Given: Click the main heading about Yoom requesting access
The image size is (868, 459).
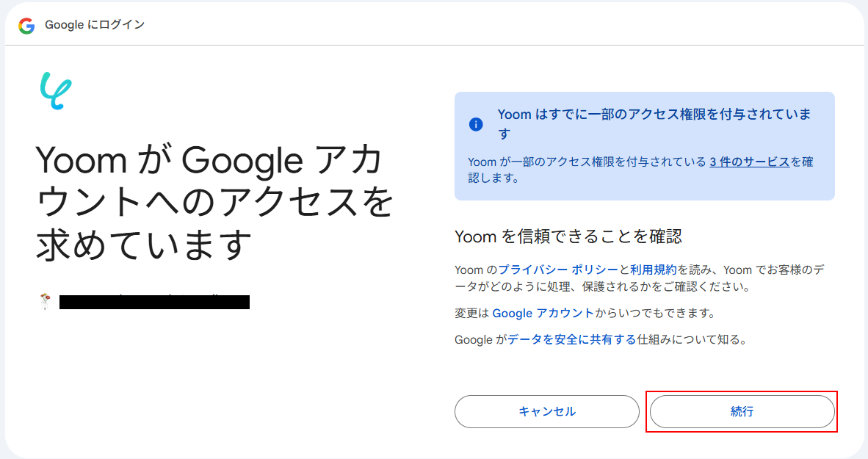Looking at the screenshot, I should [x=213, y=202].
